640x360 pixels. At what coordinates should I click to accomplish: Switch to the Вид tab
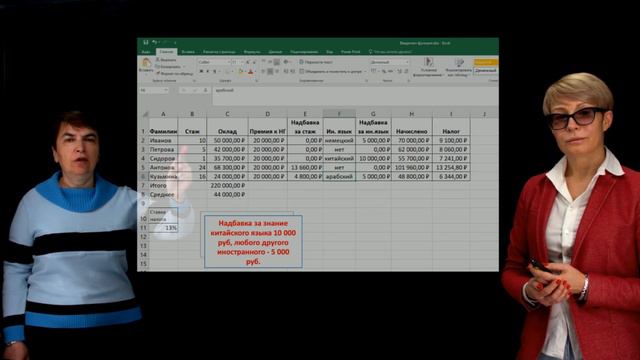click(330, 52)
